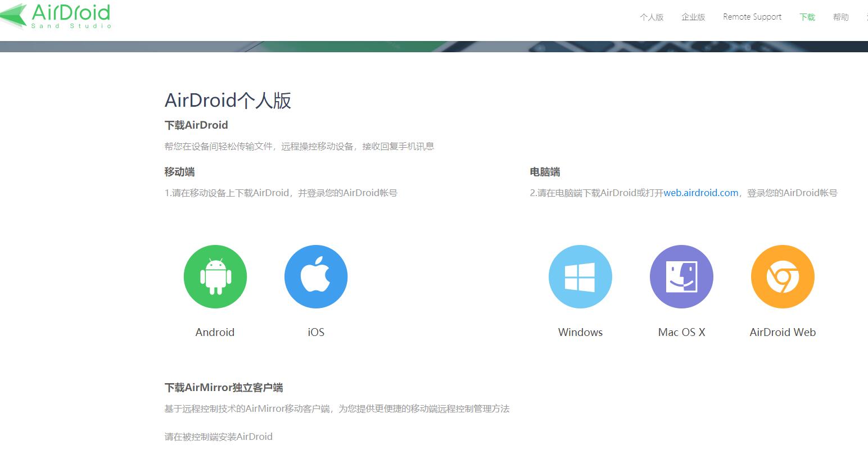Click the AirDroid logo in header

tap(56, 16)
